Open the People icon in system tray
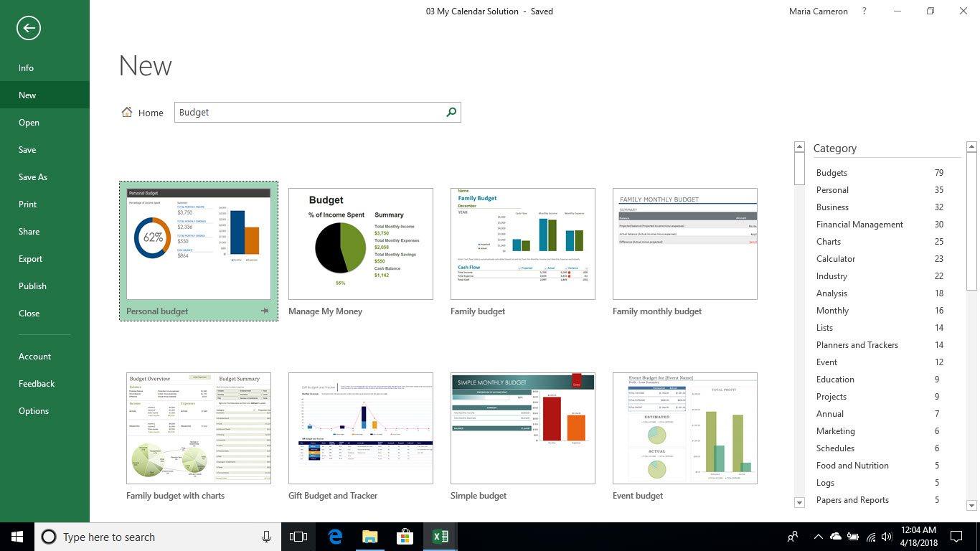Screen dimensions: 980x551 click(793, 537)
